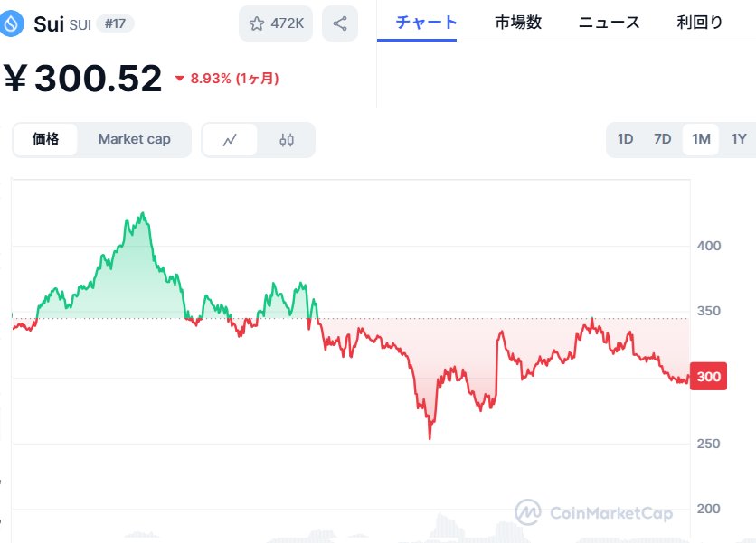756x543 pixels.
Task: Select the 1Y time range
Action: coord(739,139)
